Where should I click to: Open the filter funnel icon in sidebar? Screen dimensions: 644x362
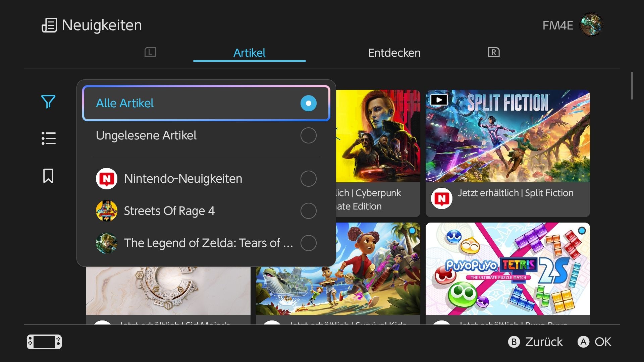point(48,102)
